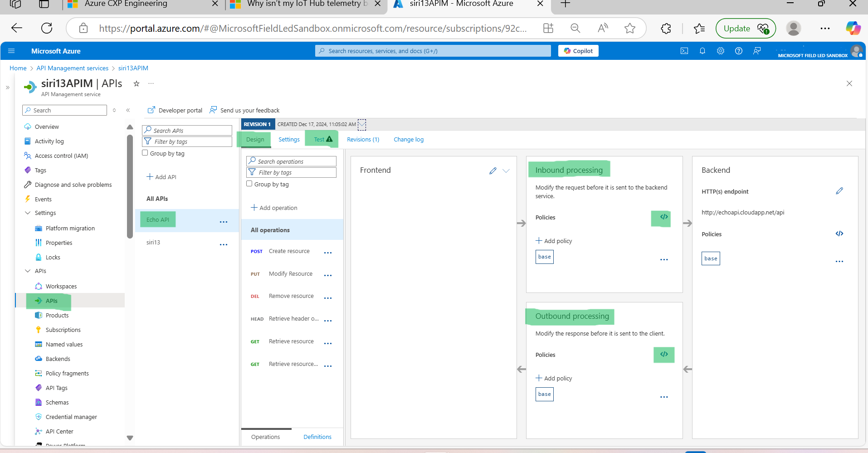This screenshot has width=868, height=453.
Task: Click the Search operations field
Action: [x=292, y=161]
